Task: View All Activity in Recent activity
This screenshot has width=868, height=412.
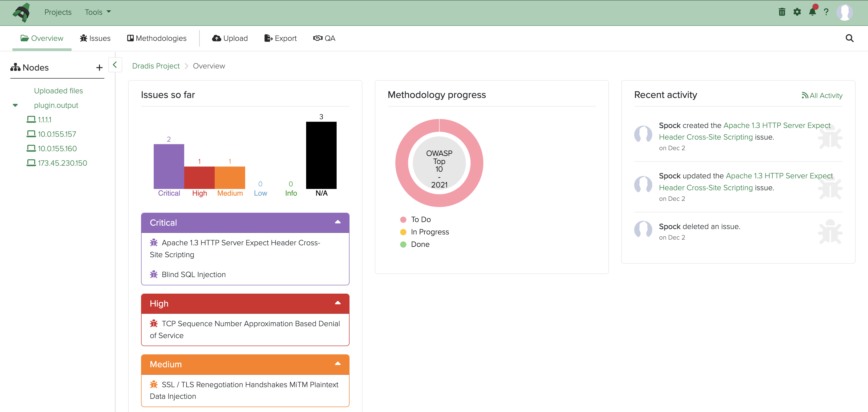Action: pyautogui.click(x=822, y=95)
